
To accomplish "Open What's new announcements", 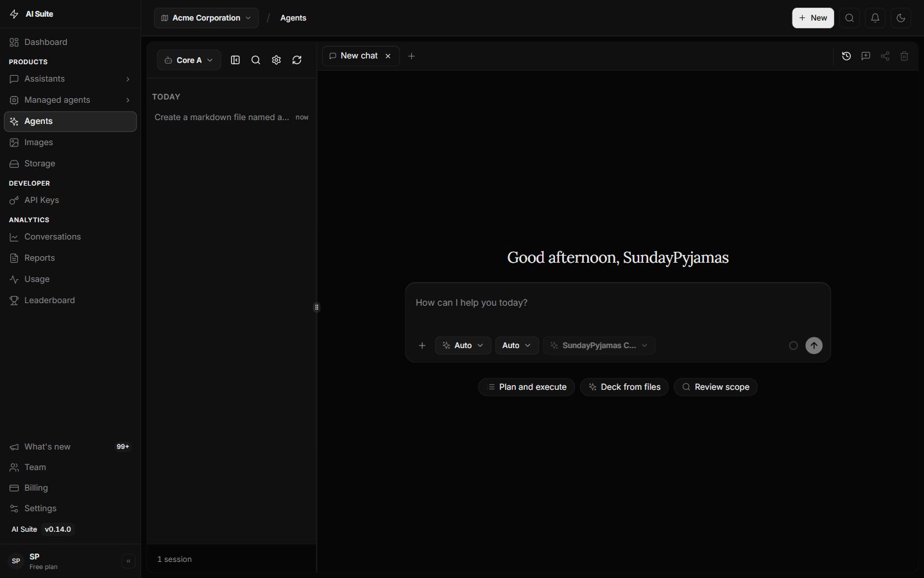I will click(71, 447).
